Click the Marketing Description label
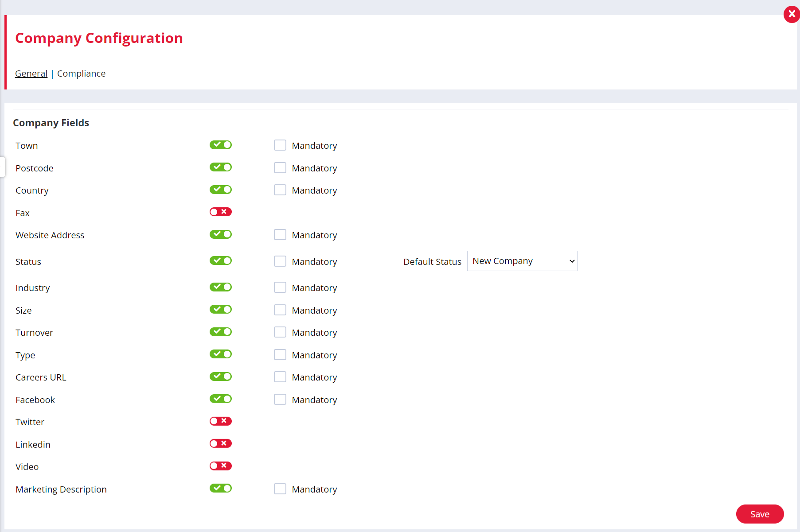 [61, 489]
